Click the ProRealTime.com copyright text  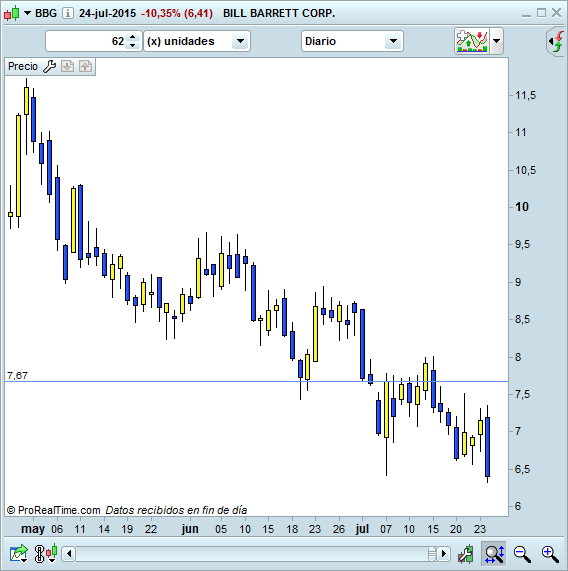[x=54, y=510]
